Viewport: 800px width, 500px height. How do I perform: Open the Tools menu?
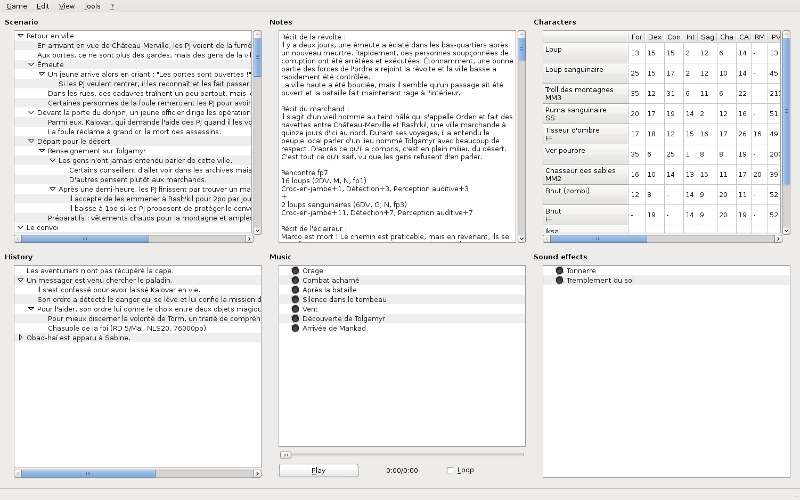click(x=92, y=6)
